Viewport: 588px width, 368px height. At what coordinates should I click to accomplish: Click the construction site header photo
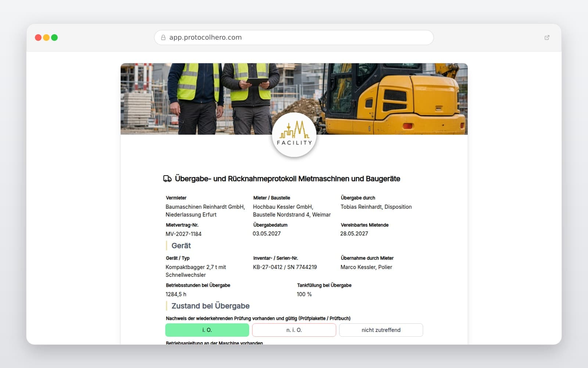click(294, 99)
